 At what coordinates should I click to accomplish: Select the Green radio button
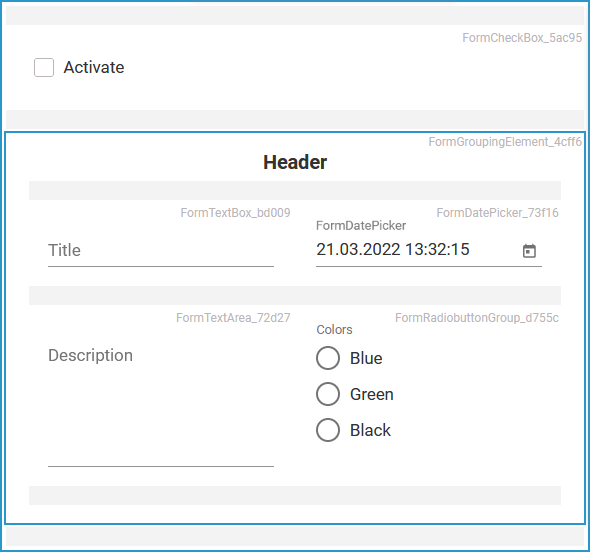(328, 394)
